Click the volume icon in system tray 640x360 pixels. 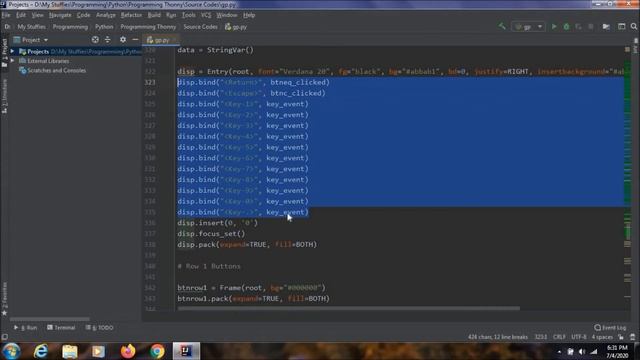[582, 351]
